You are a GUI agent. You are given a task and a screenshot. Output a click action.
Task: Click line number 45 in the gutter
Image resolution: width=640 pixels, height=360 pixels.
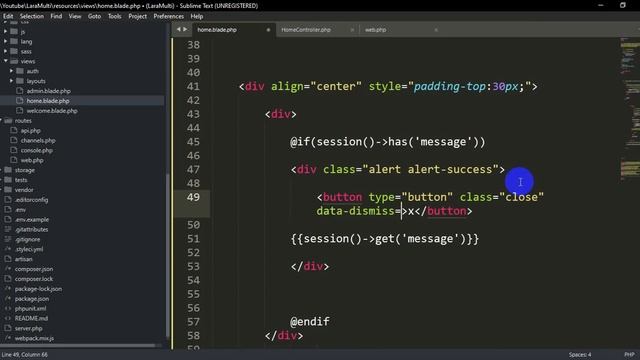[193, 142]
